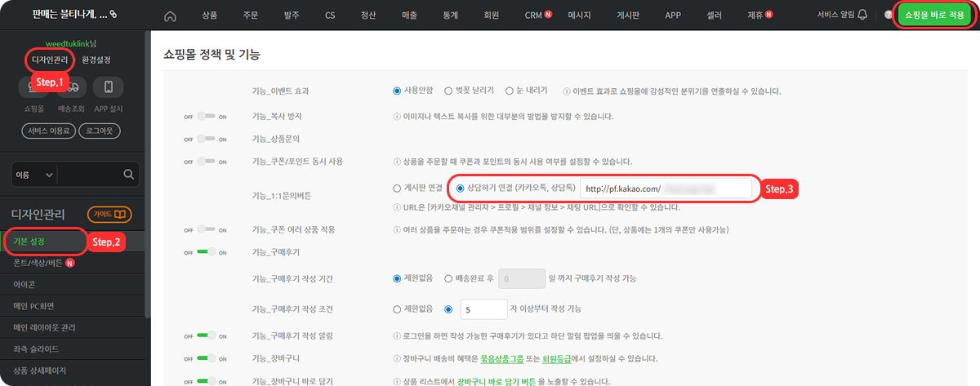Screen dimensions: 980x386
Task: Open the APP top menu
Action: click(x=673, y=16)
